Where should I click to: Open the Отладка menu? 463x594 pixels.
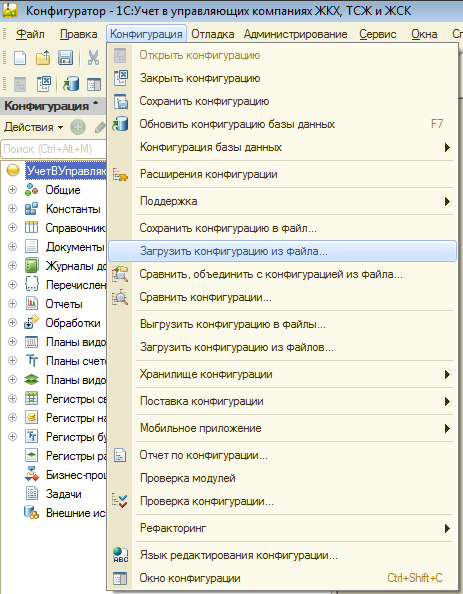coord(213,34)
